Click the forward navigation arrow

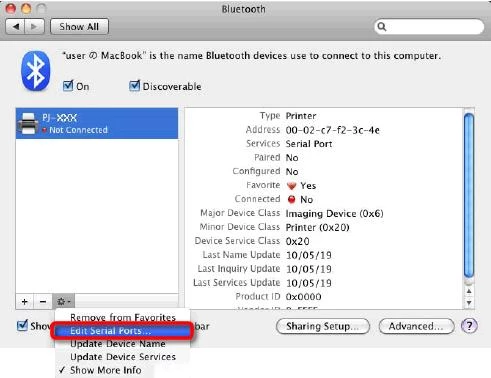click(34, 26)
